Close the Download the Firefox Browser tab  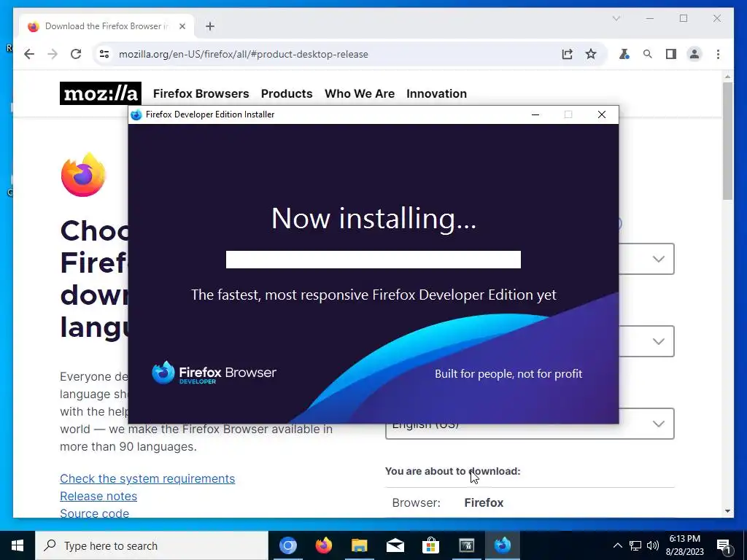182,26
